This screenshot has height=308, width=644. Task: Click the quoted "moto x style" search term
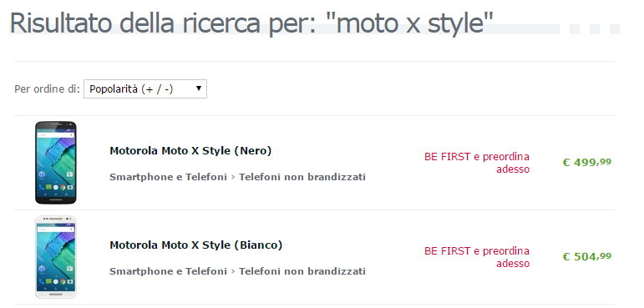(413, 23)
